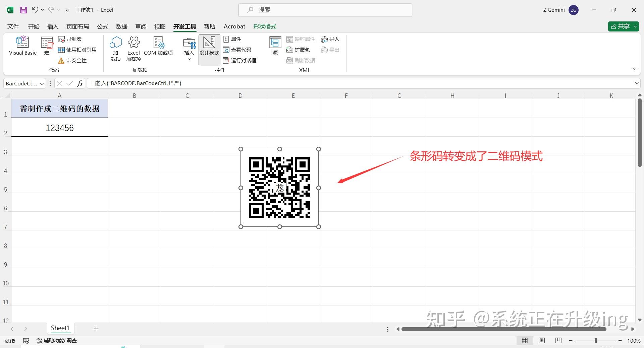Open the Review tab

(x=141, y=26)
